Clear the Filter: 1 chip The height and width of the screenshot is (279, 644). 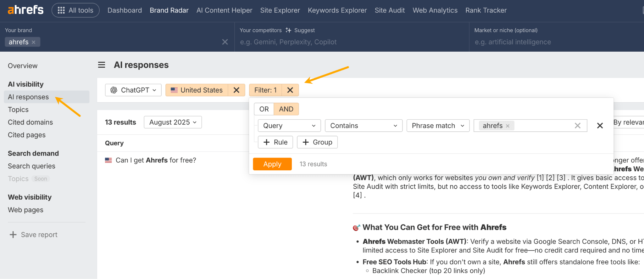tap(290, 90)
